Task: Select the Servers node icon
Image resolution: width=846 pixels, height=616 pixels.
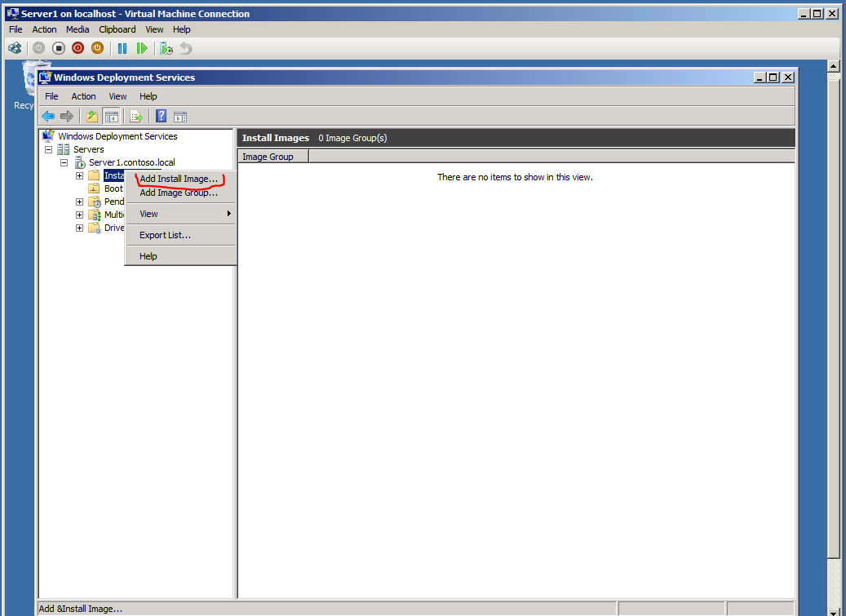Action: 63,149
